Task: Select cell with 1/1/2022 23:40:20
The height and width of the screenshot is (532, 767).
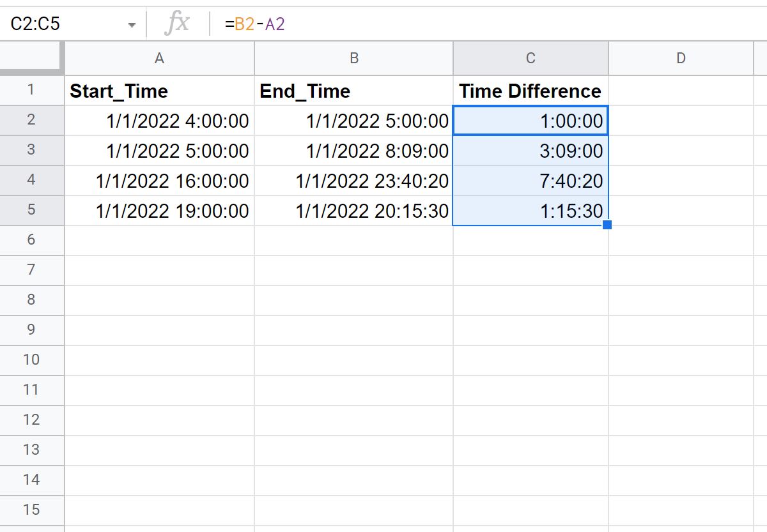Action: click(353, 180)
